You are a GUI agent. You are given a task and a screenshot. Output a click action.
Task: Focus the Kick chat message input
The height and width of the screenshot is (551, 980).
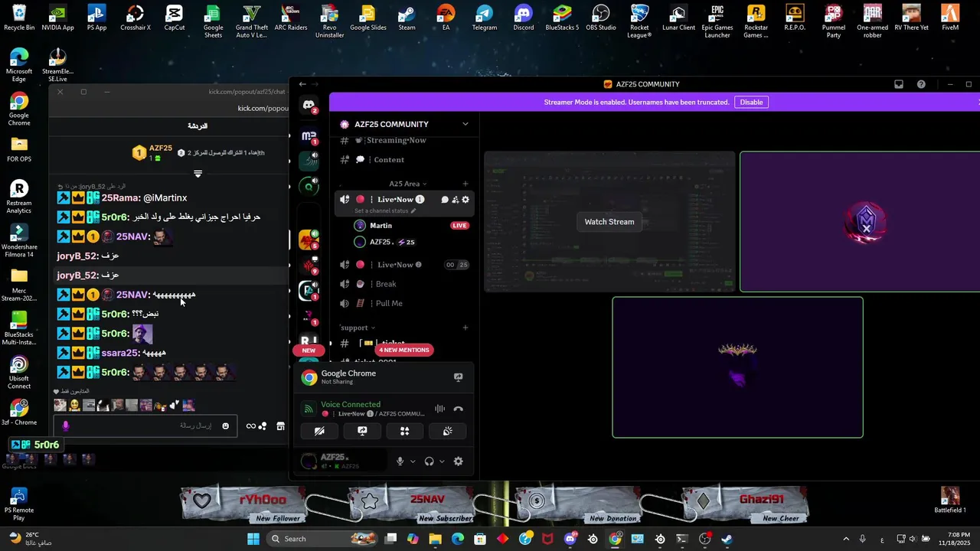(x=145, y=426)
